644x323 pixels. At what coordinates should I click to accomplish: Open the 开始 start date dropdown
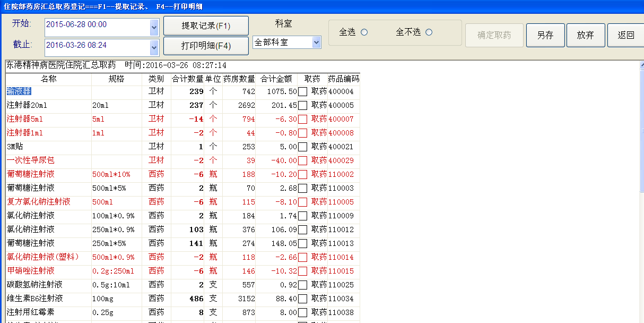(x=155, y=25)
